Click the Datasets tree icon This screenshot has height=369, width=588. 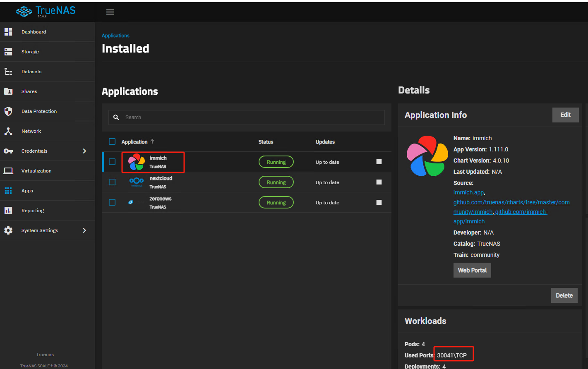point(8,72)
